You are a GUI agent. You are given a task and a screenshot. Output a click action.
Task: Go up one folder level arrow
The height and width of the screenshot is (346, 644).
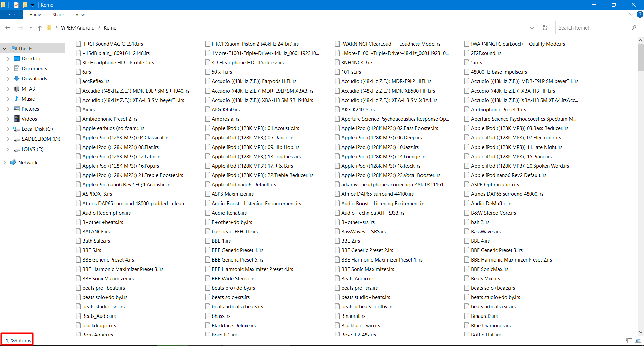click(x=40, y=28)
